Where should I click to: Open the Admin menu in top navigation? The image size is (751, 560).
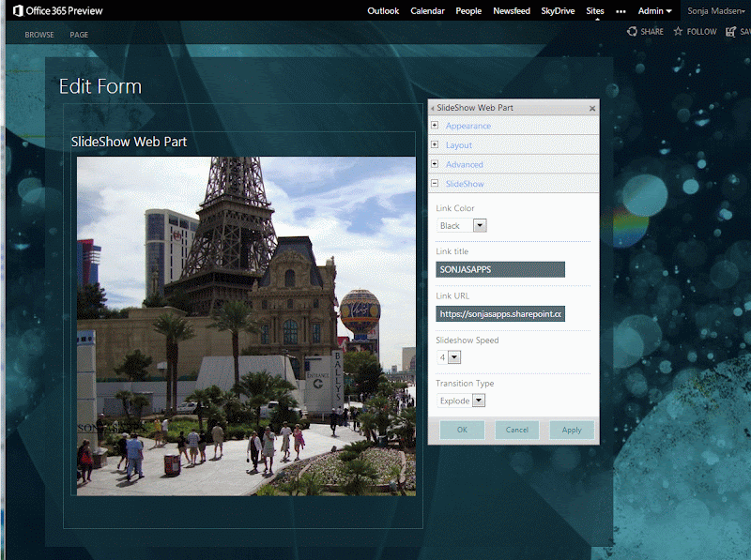click(x=655, y=11)
